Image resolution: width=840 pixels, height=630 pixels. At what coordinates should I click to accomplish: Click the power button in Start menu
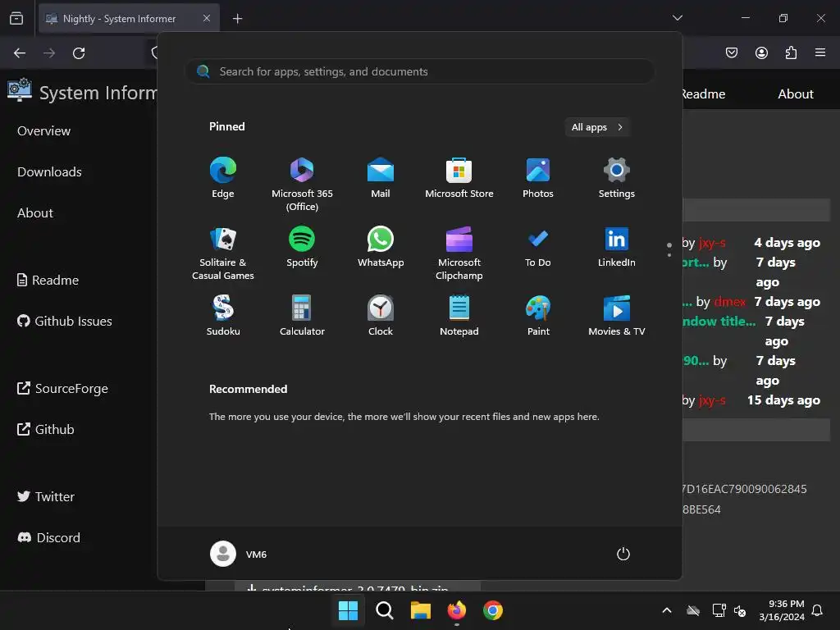623,554
